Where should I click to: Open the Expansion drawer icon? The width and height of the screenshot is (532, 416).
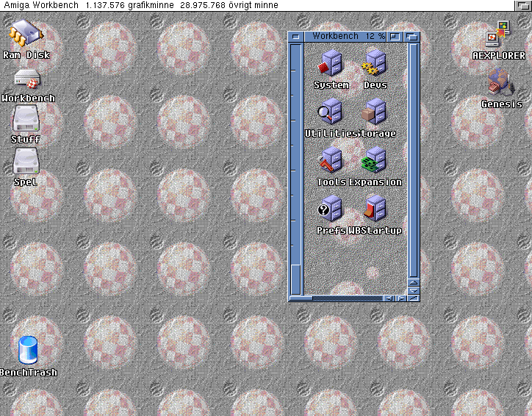click(374, 159)
